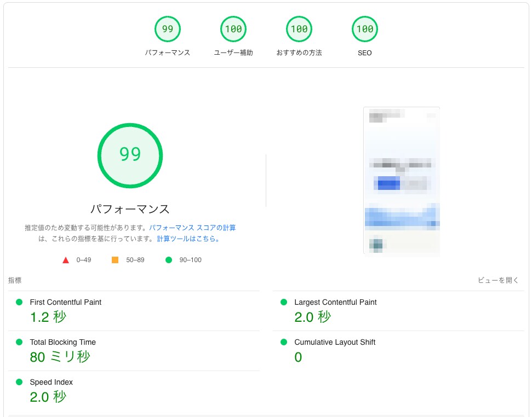Click the Total Blocking Time metric title

pos(63,342)
